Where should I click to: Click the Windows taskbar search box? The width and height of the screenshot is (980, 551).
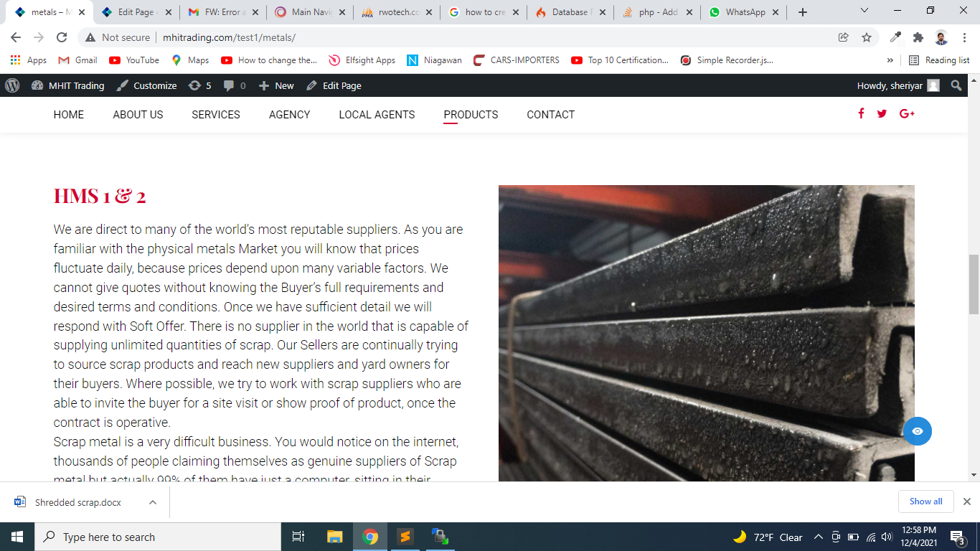pos(158,537)
